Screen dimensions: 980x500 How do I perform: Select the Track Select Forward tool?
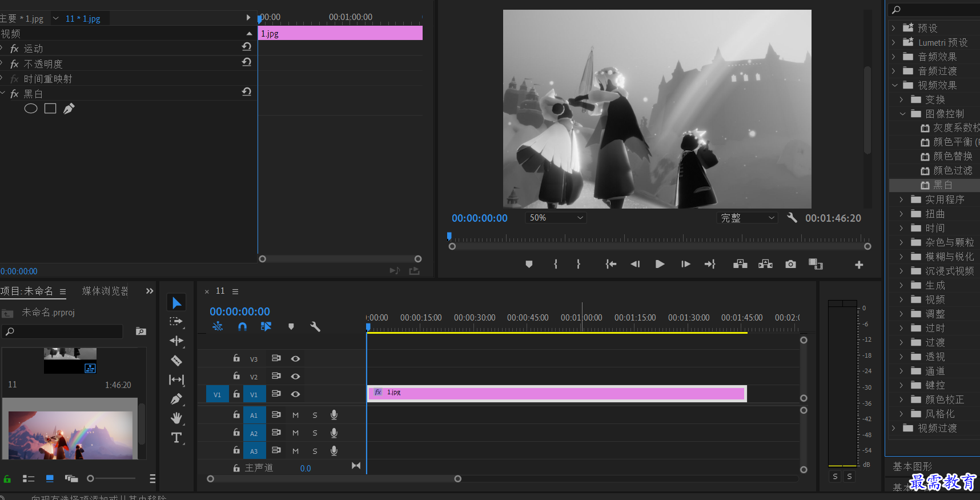pyautogui.click(x=176, y=322)
